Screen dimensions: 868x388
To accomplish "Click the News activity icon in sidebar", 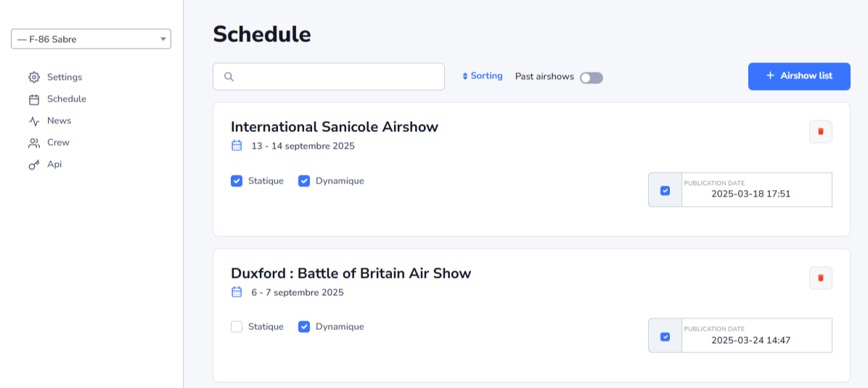I will (34, 121).
